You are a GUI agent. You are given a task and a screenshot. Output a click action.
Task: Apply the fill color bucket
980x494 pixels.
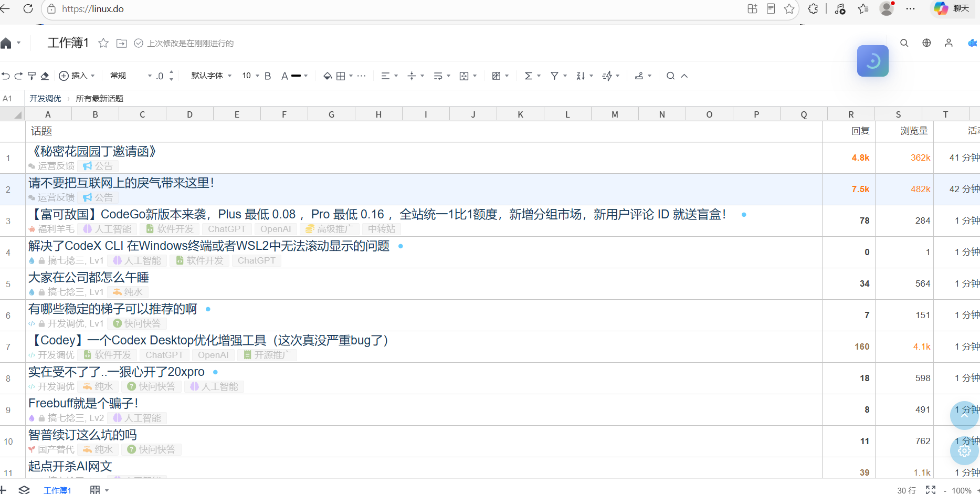(x=328, y=76)
